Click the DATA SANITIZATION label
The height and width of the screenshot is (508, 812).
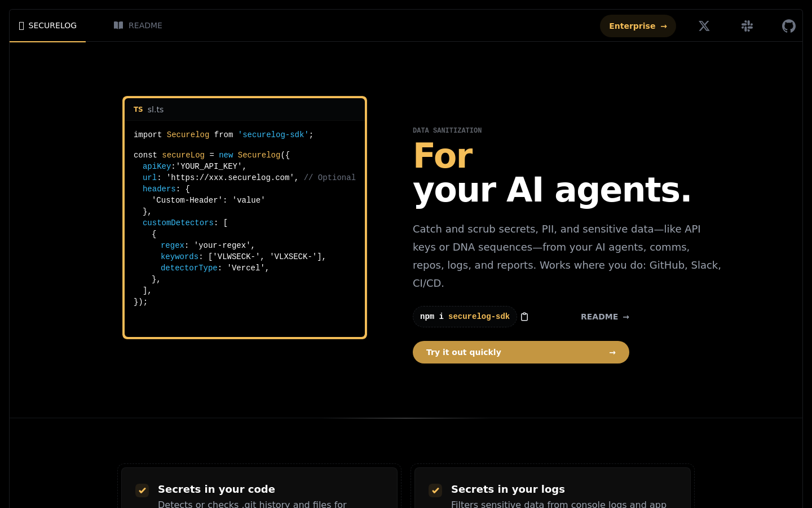447,130
